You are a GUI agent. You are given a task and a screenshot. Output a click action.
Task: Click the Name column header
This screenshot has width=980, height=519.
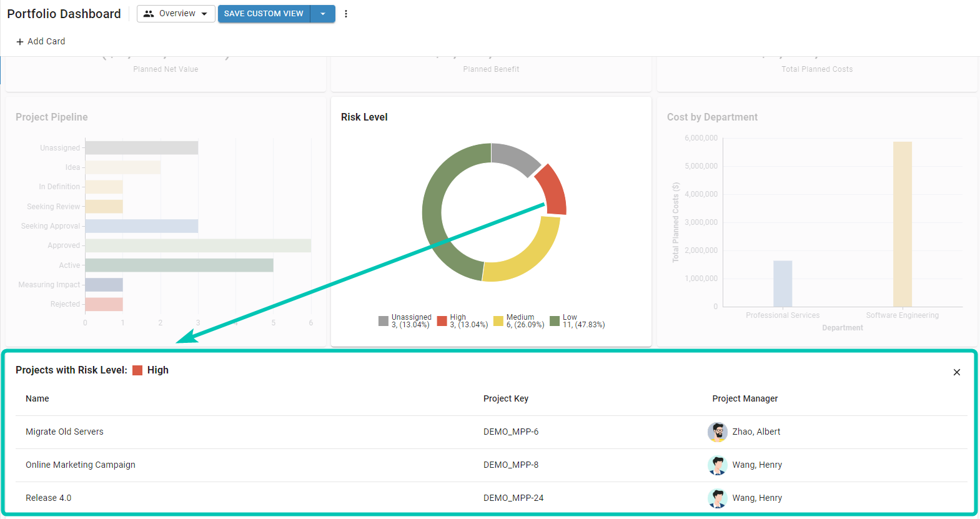click(x=37, y=398)
